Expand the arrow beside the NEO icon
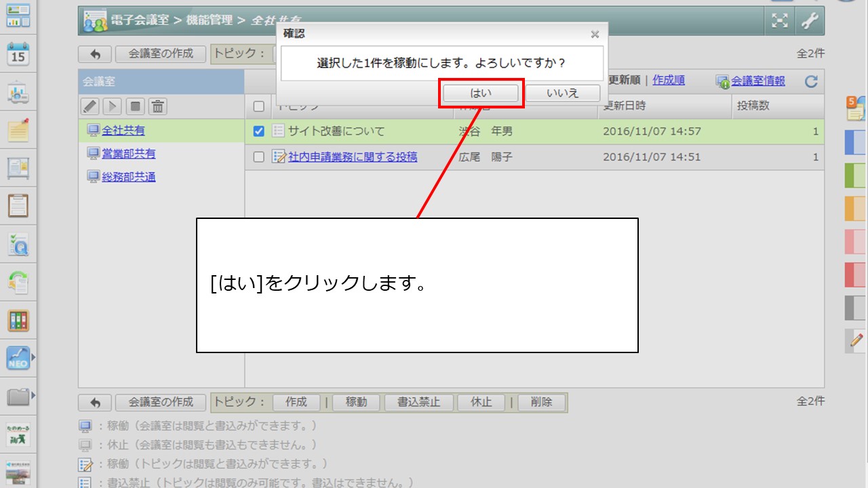This screenshot has height=488, width=868. point(33,356)
